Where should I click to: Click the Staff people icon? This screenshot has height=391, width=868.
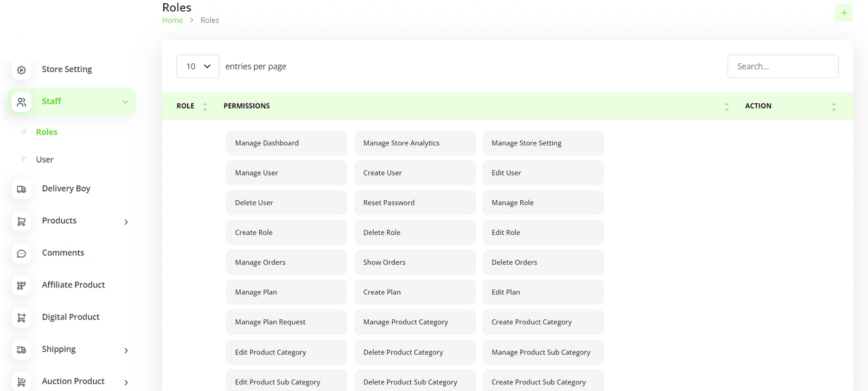click(22, 102)
